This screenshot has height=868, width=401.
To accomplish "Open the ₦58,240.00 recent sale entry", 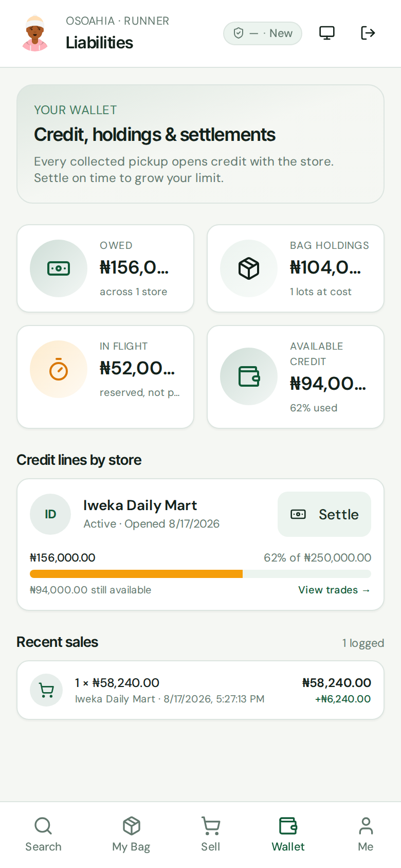I will [200, 690].
